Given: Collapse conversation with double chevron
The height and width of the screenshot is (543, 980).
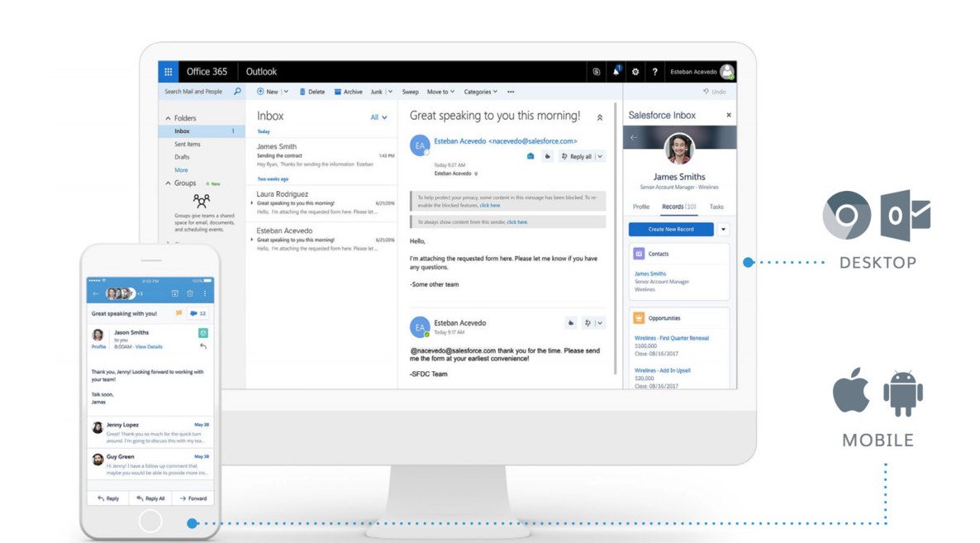Looking at the screenshot, I should [x=599, y=117].
